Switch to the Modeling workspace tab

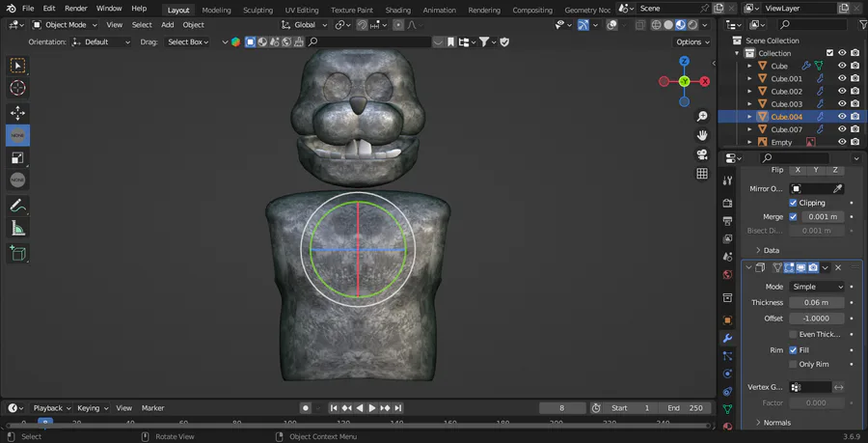pyautogui.click(x=216, y=10)
